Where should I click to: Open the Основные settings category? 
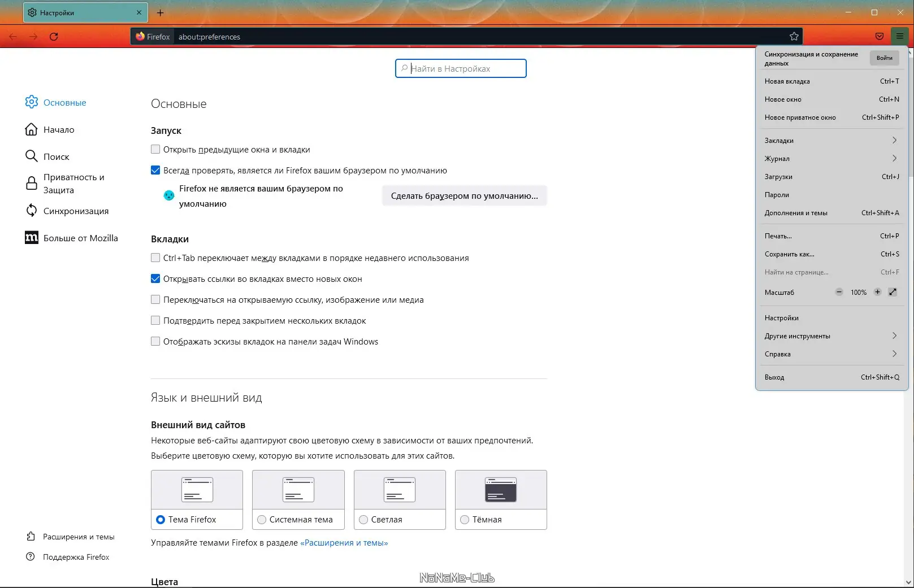click(56, 102)
